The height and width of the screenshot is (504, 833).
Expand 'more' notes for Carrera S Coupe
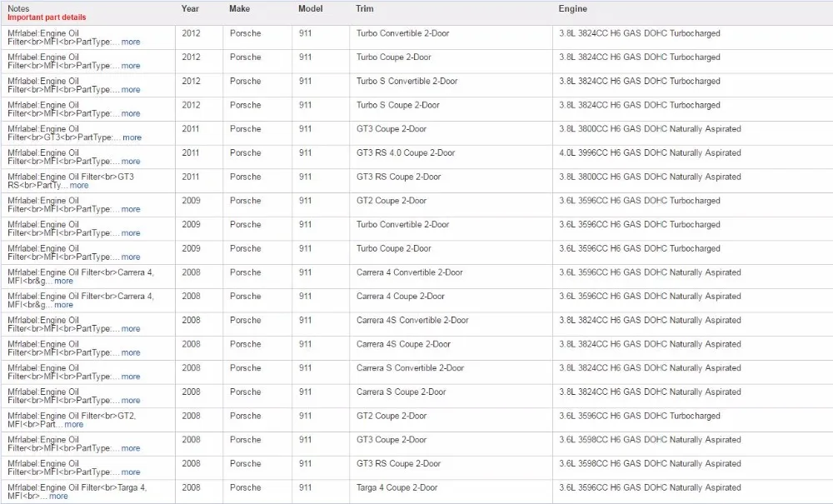tap(131, 401)
